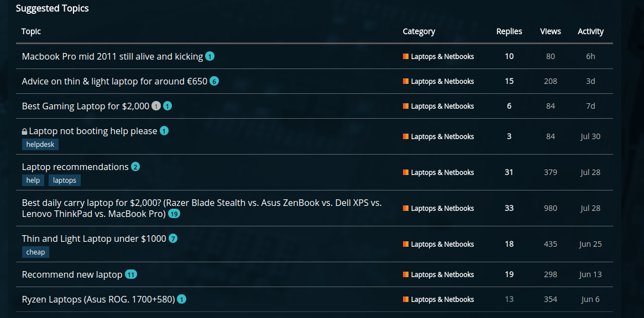
Task: Click the 6 new posts badge on €650 laptop topic
Action: [x=214, y=81]
